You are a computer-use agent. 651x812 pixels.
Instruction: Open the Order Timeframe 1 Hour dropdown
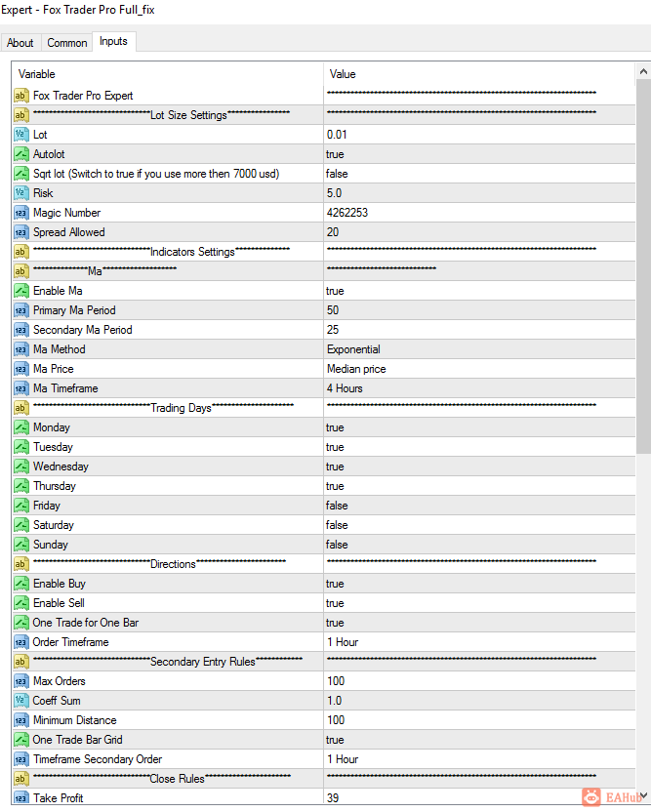tap(479, 642)
